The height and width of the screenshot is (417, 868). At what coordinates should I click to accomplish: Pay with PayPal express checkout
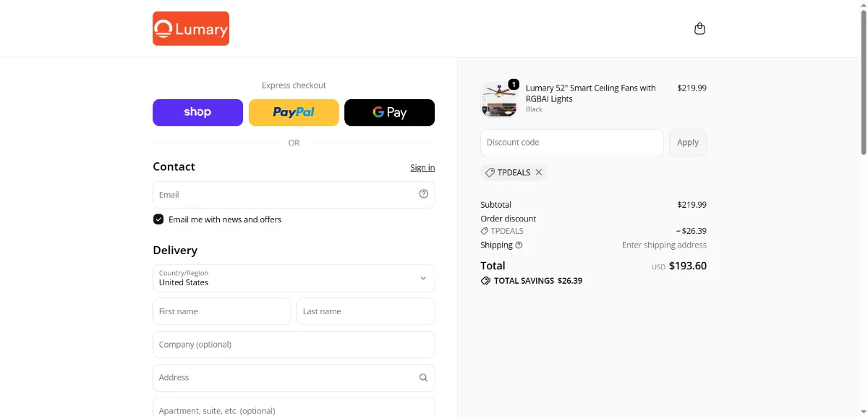[294, 112]
